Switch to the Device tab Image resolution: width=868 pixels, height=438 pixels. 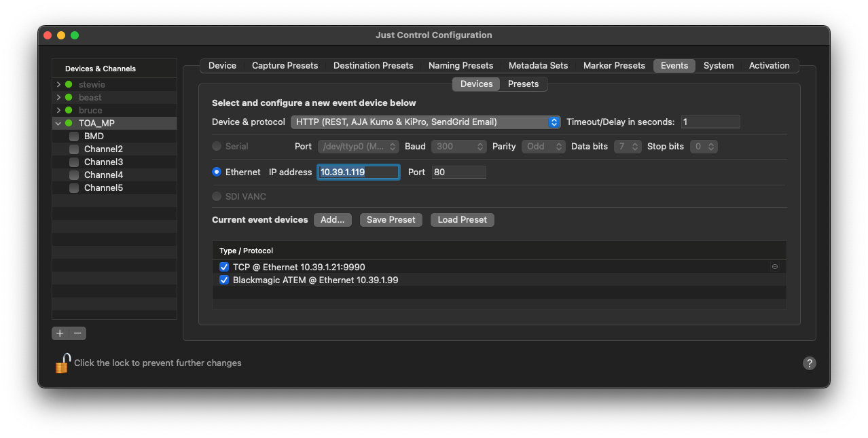(x=222, y=66)
